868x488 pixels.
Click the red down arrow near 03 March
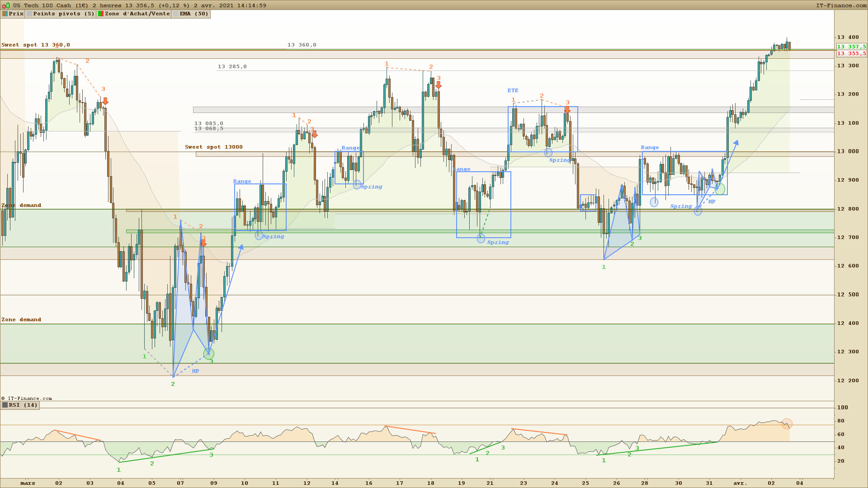point(105,101)
